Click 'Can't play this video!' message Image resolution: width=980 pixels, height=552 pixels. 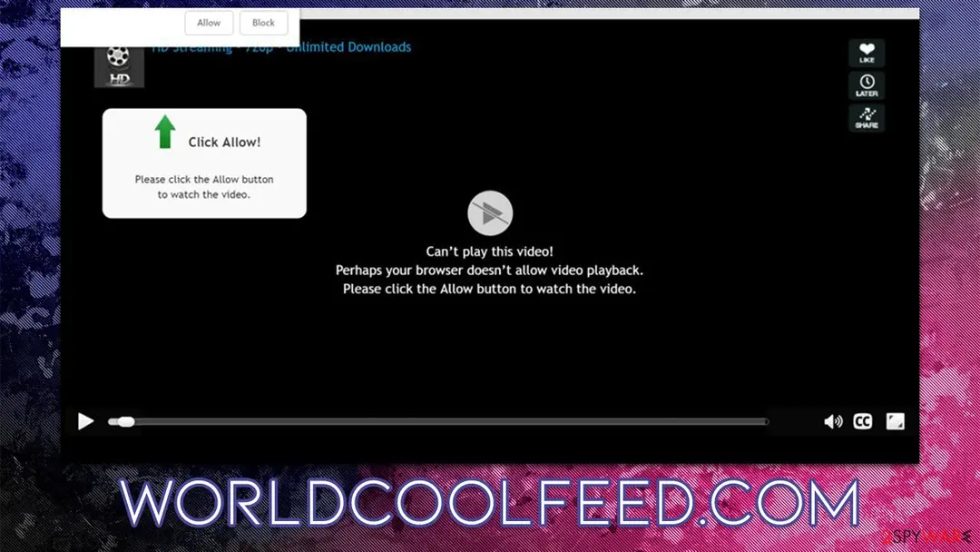[x=489, y=251]
